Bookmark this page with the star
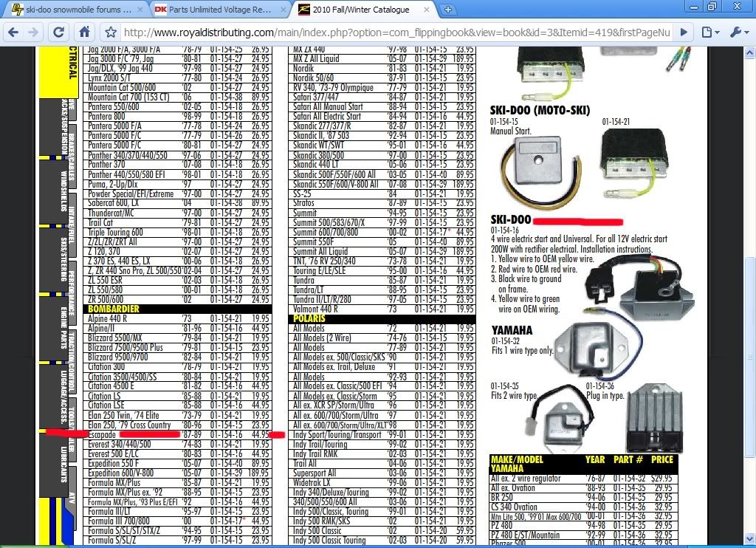756x548 pixels. click(111, 32)
